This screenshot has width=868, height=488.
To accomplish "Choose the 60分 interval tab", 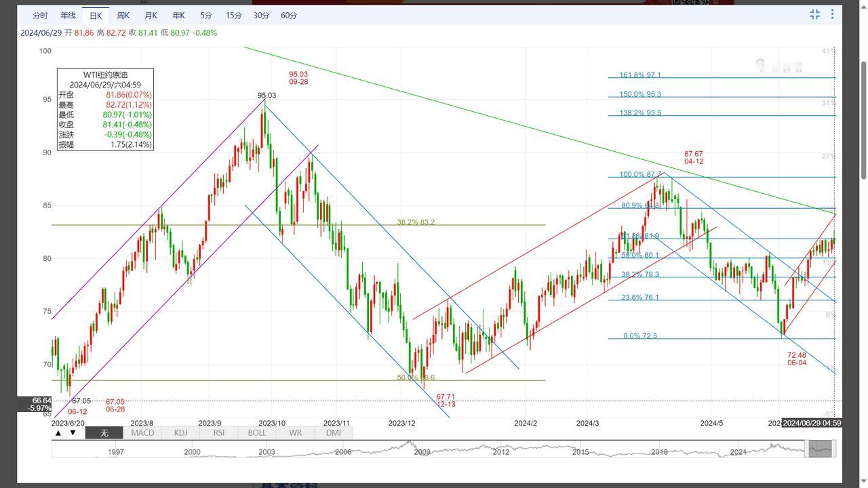I will (289, 15).
